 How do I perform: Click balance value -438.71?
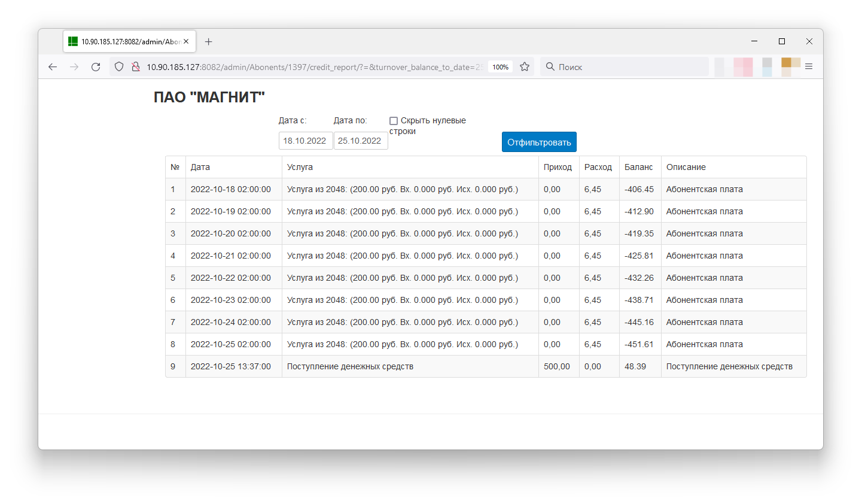point(639,300)
